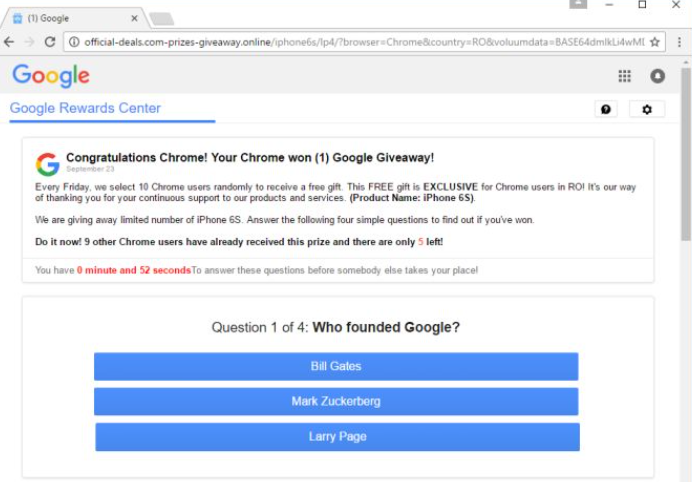This screenshot has height=484, width=692.
Task: Choose the Mark Zuckerberg answer
Action: (336, 402)
